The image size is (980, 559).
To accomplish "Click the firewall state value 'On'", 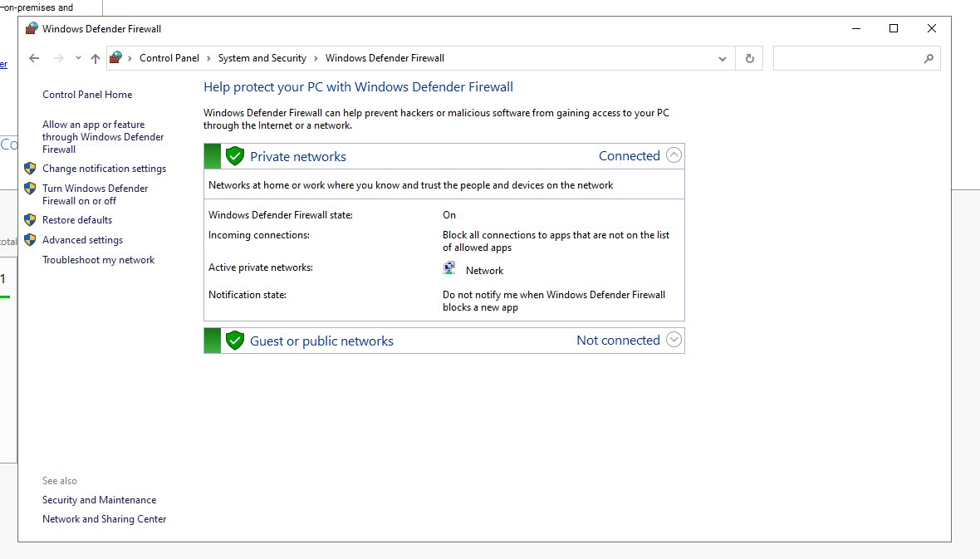I will [449, 215].
